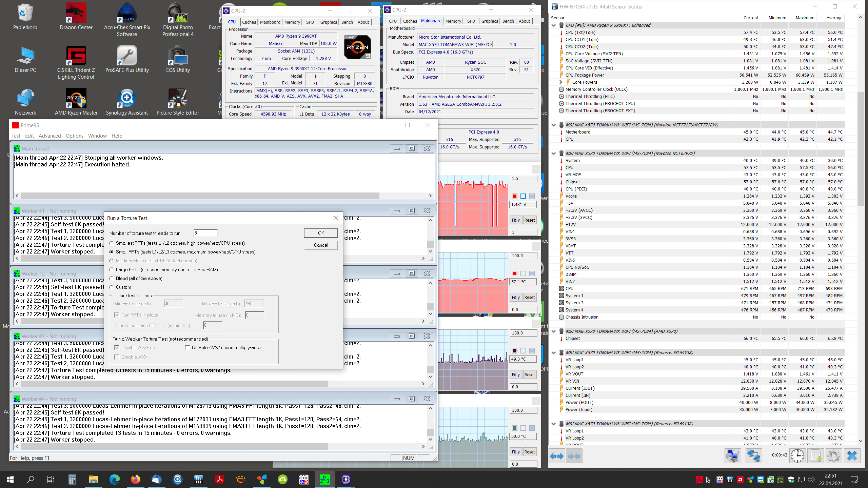Viewport: 868px width, 488px height.
Task: Select Small FFTs radio option
Action: click(x=112, y=252)
